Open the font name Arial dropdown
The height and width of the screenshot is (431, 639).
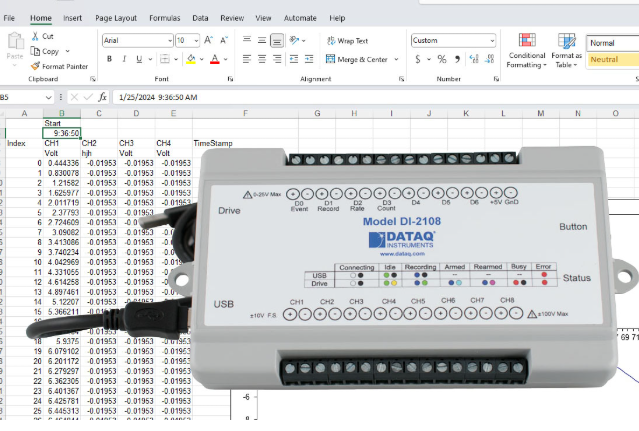170,40
